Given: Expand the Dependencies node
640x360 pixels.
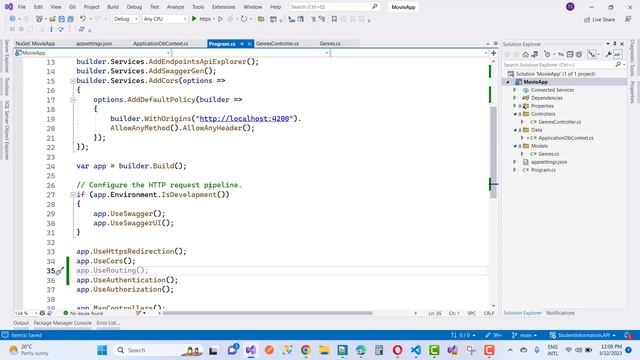Looking at the screenshot, I should [515, 98].
